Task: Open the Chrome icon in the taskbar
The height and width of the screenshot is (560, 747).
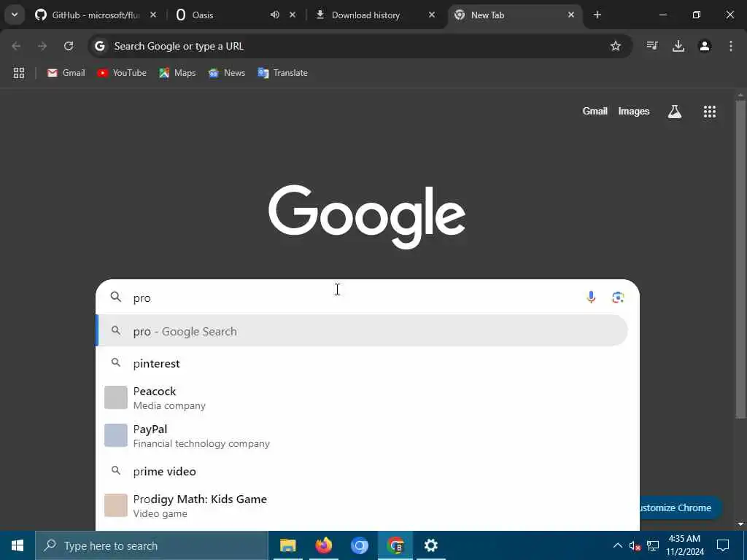Action: coord(395,545)
